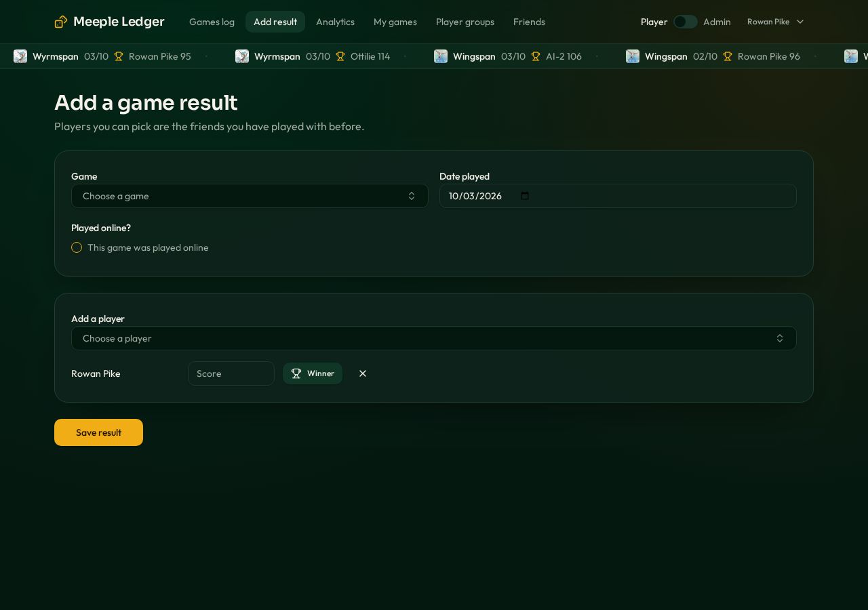
Task: Select the Add result nav item
Action: tap(275, 22)
